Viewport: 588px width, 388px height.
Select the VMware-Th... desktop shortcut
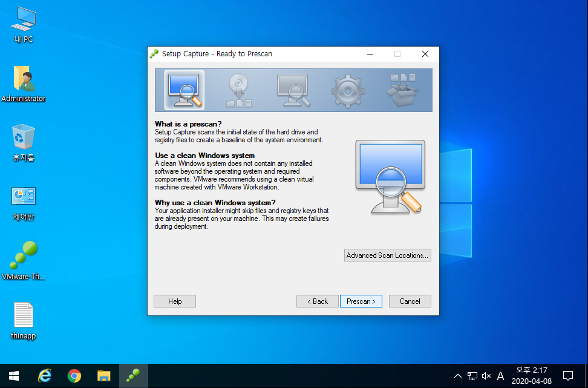tap(23, 261)
